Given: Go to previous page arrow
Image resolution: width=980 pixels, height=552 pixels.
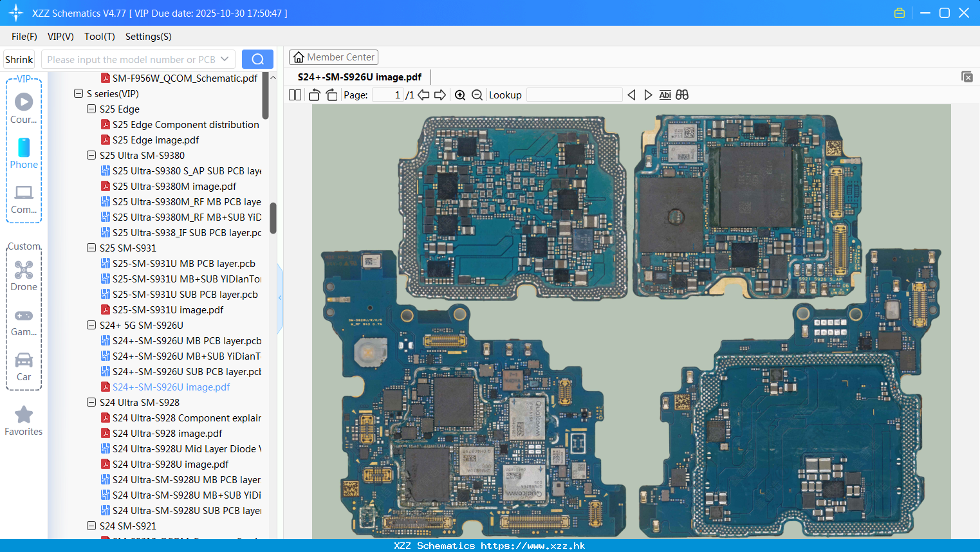Looking at the screenshot, I should point(423,95).
